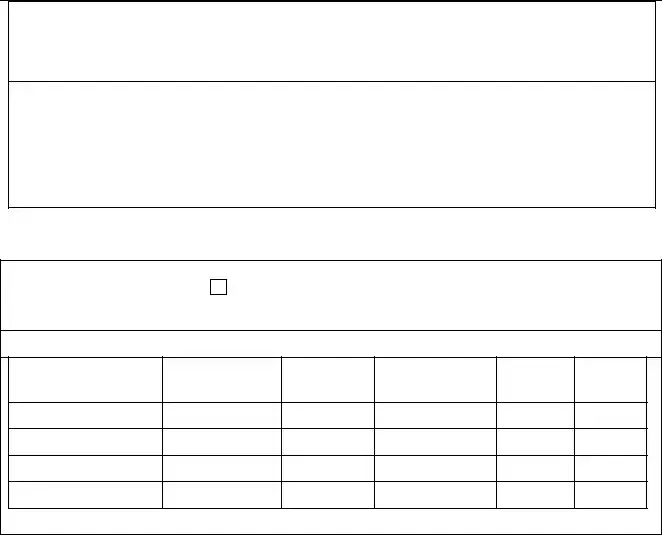Click bottom table row, second column cell
The height and width of the screenshot is (535, 662).
click(222, 495)
